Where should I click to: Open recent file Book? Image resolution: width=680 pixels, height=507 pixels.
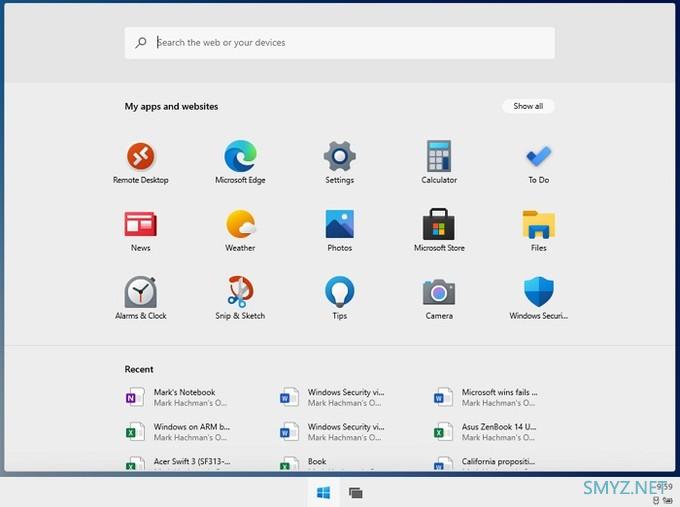point(304,463)
